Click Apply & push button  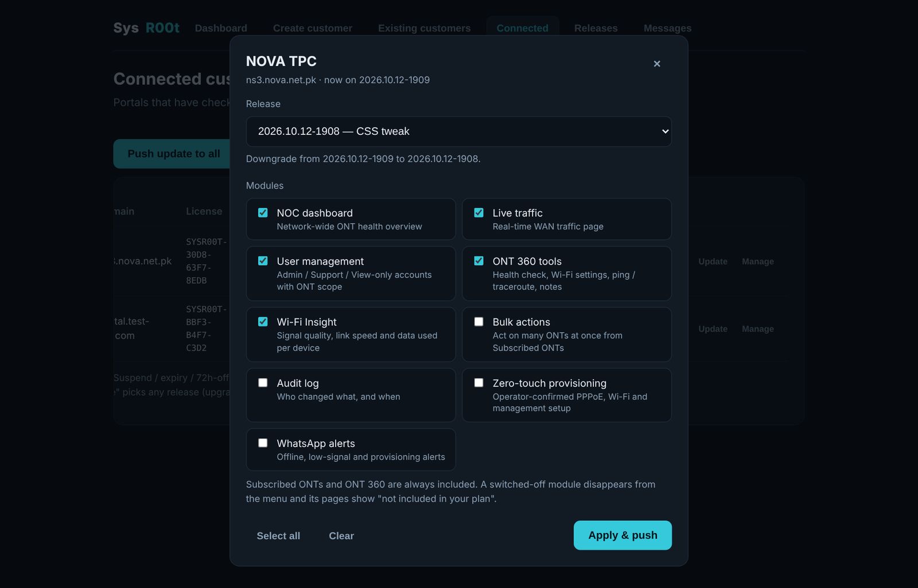pos(623,535)
